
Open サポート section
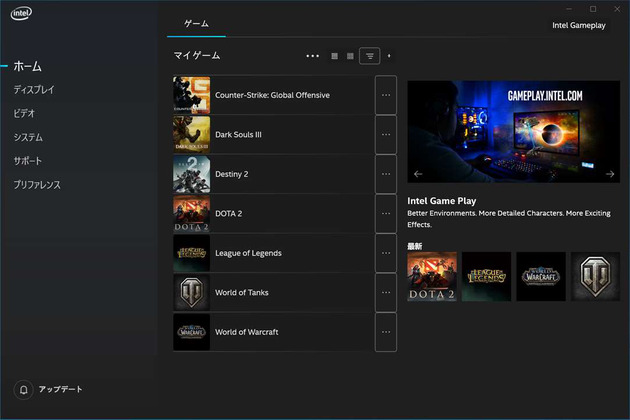tap(28, 161)
